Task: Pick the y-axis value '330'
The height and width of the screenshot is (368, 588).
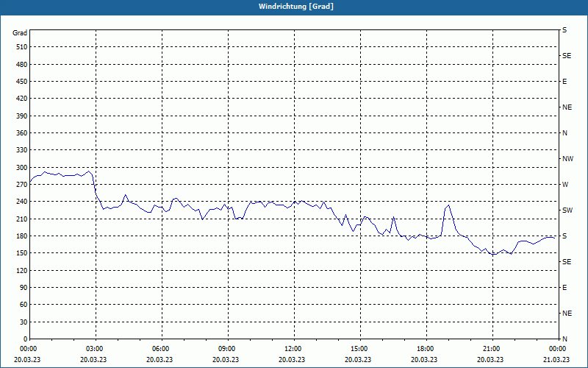Action: [22, 150]
